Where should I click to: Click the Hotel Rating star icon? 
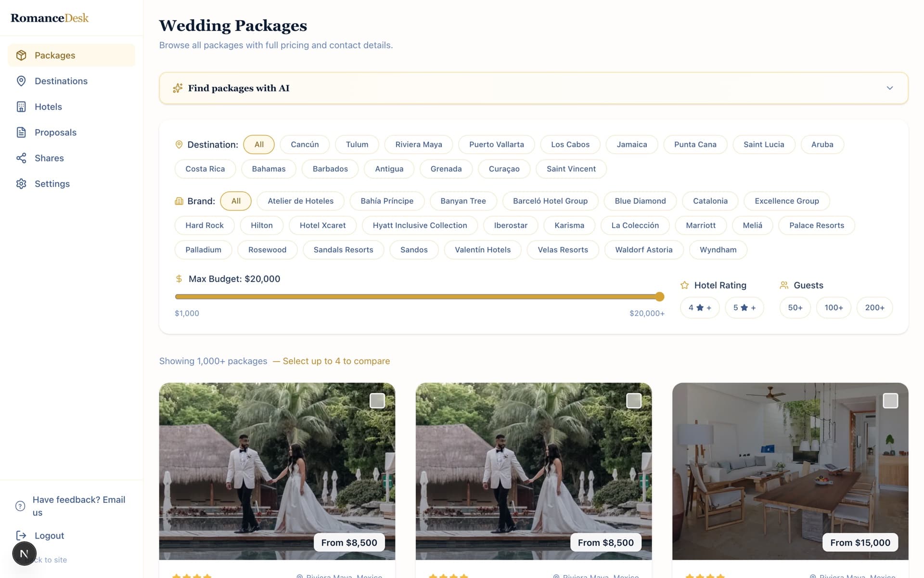pos(684,285)
